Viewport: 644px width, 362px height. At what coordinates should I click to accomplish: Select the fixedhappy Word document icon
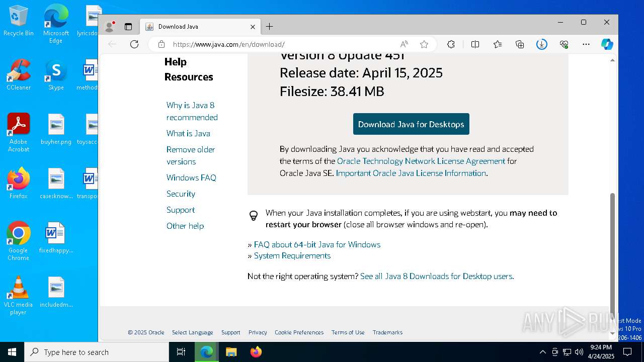pyautogui.click(x=56, y=238)
